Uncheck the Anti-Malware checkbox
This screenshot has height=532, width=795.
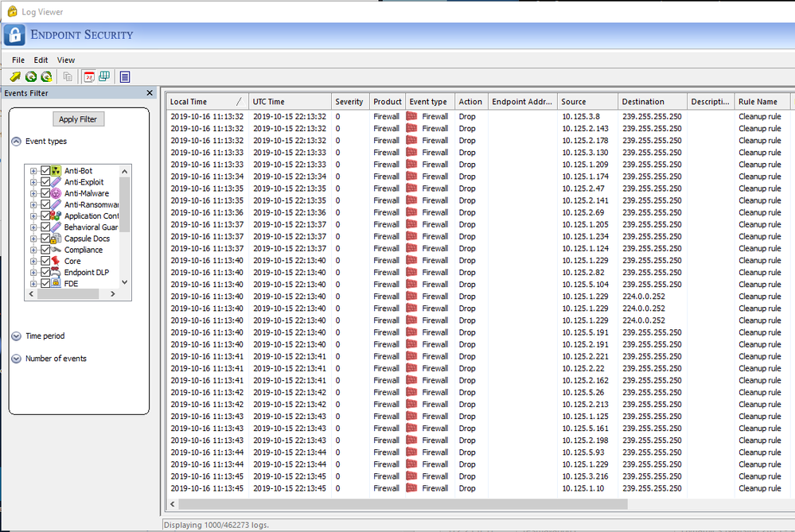click(x=45, y=193)
